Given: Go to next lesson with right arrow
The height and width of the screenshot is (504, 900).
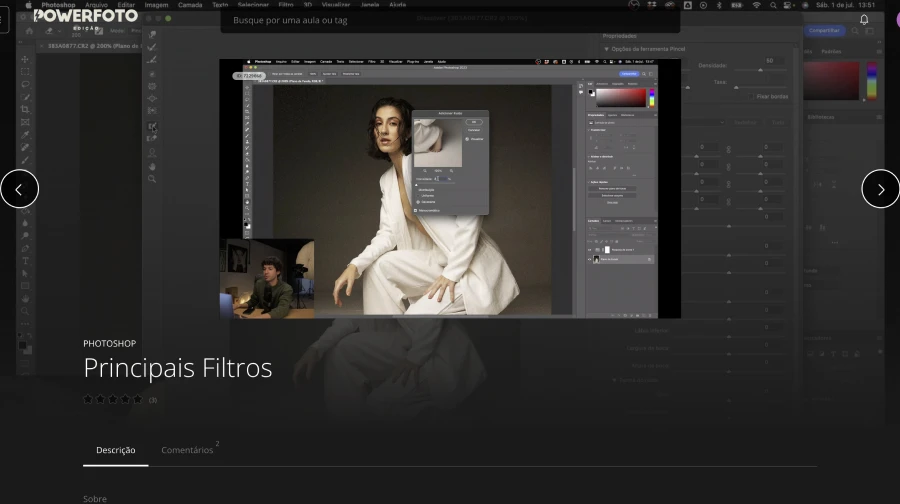Looking at the screenshot, I should (x=880, y=189).
